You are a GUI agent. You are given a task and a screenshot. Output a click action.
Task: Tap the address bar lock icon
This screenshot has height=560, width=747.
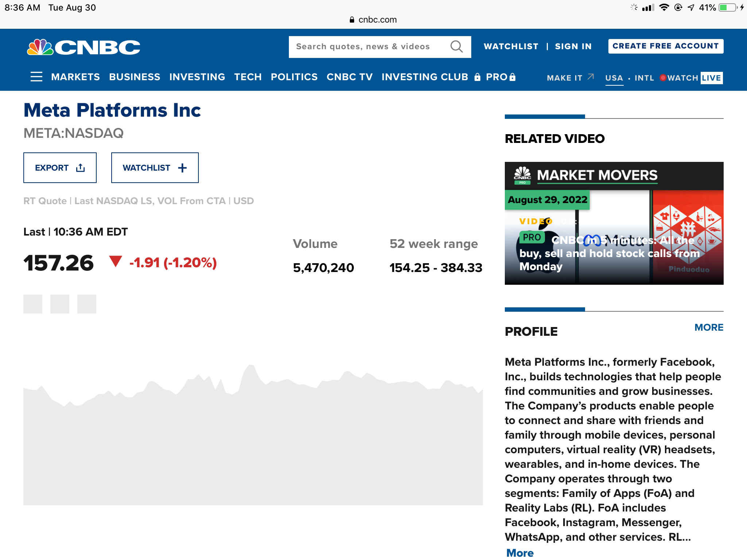352,20
